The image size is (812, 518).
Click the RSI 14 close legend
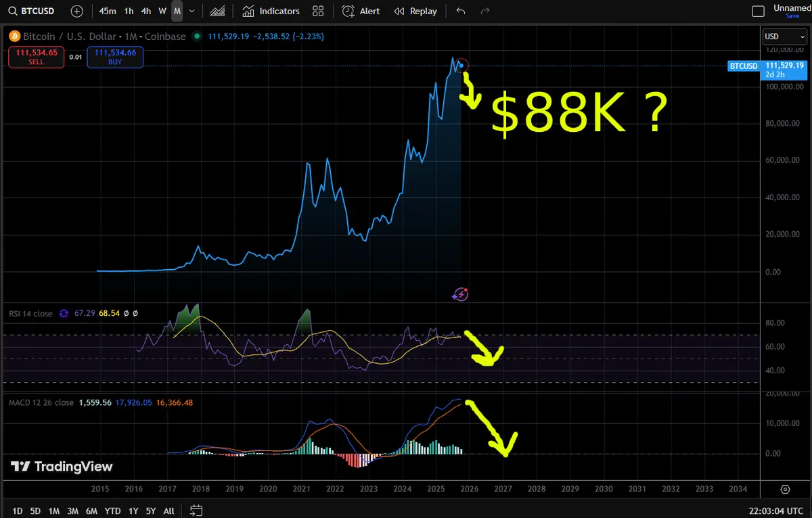pyautogui.click(x=31, y=313)
